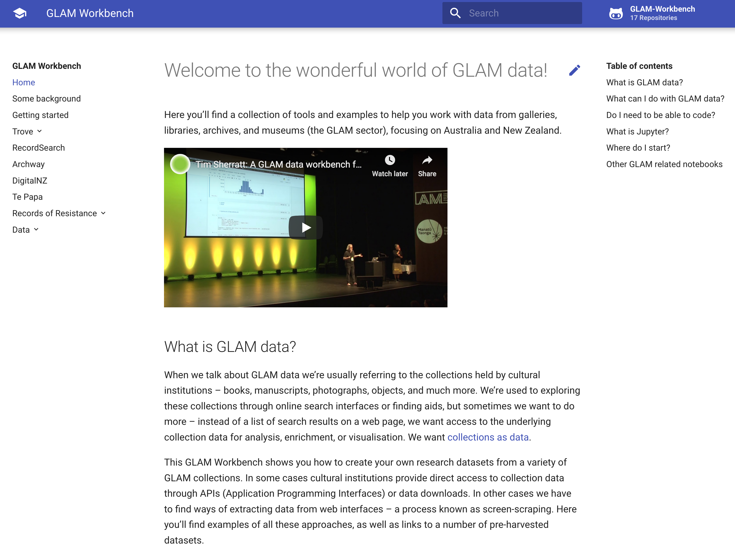Play the Tim Sherratt video

point(305,228)
